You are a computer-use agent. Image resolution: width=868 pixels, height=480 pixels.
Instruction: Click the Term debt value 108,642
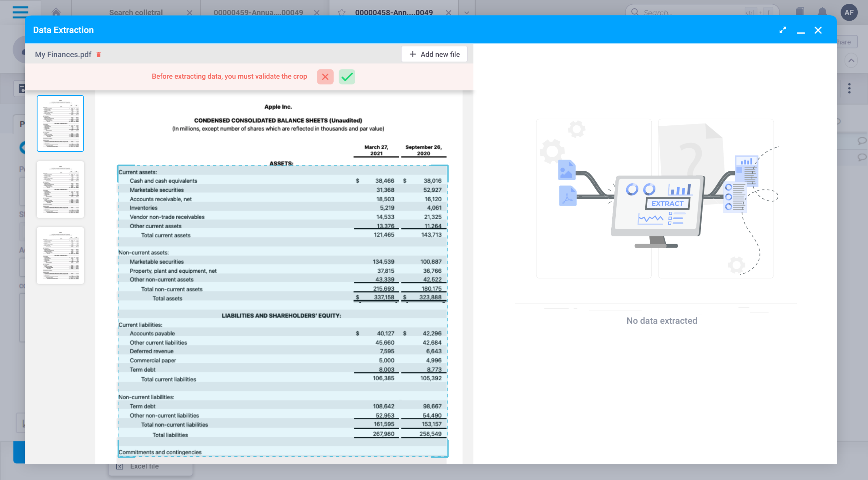383,406
